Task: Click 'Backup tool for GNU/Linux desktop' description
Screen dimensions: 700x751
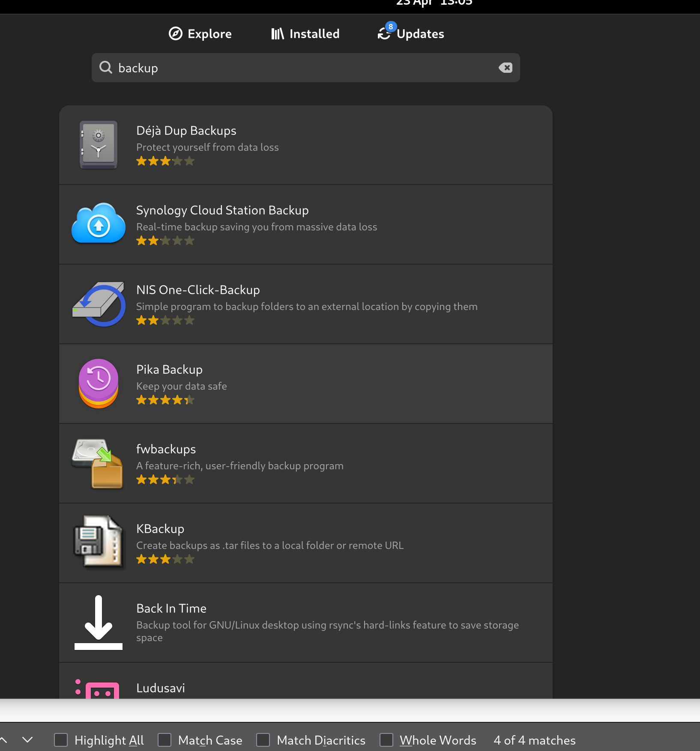Action: pos(328,631)
